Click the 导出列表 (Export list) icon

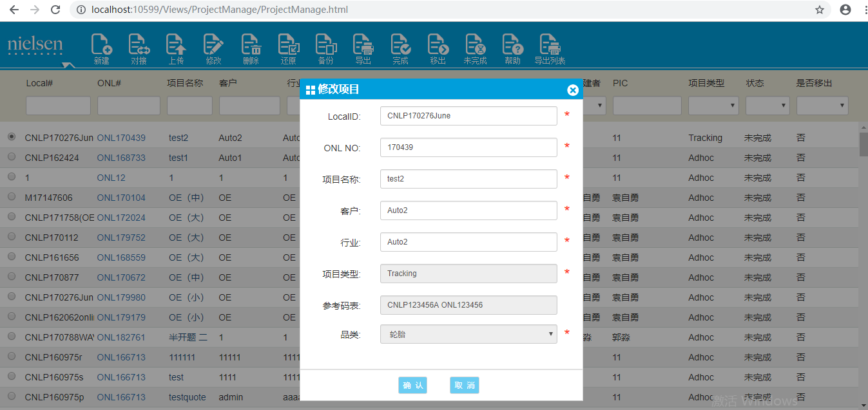tap(549, 49)
